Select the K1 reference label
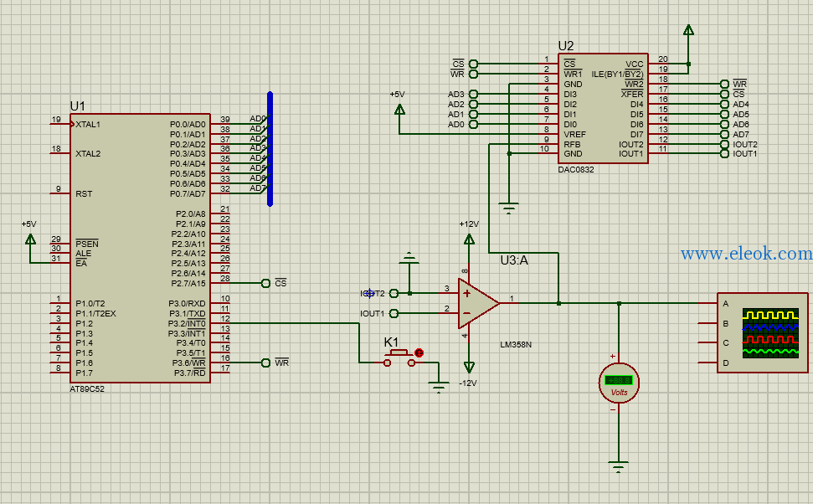813x504 pixels. coord(391,342)
